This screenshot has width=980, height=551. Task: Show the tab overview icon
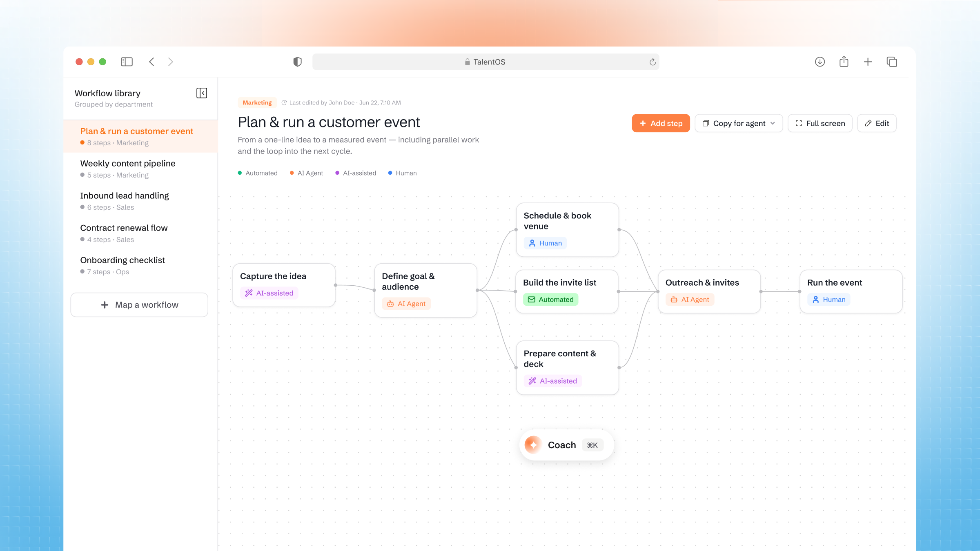point(892,62)
